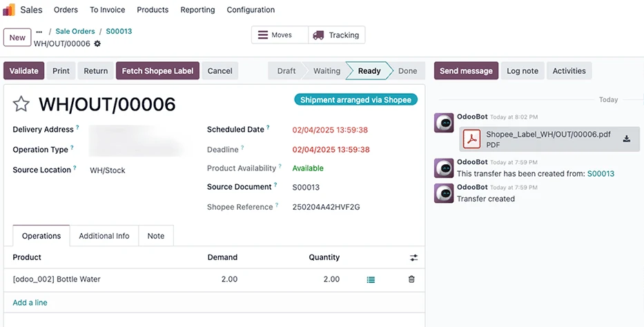Click Fetch Shopee Label button
This screenshot has width=644, height=327.
click(157, 70)
